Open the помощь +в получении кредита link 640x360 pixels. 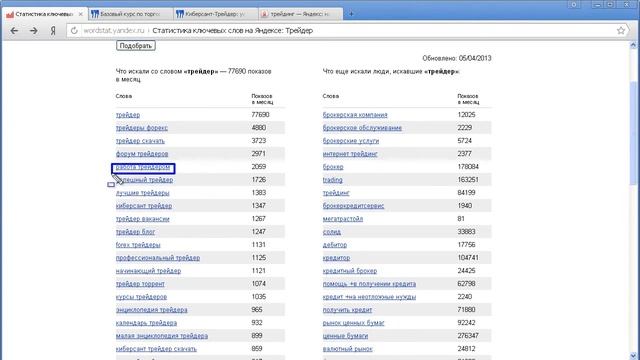(x=369, y=284)
